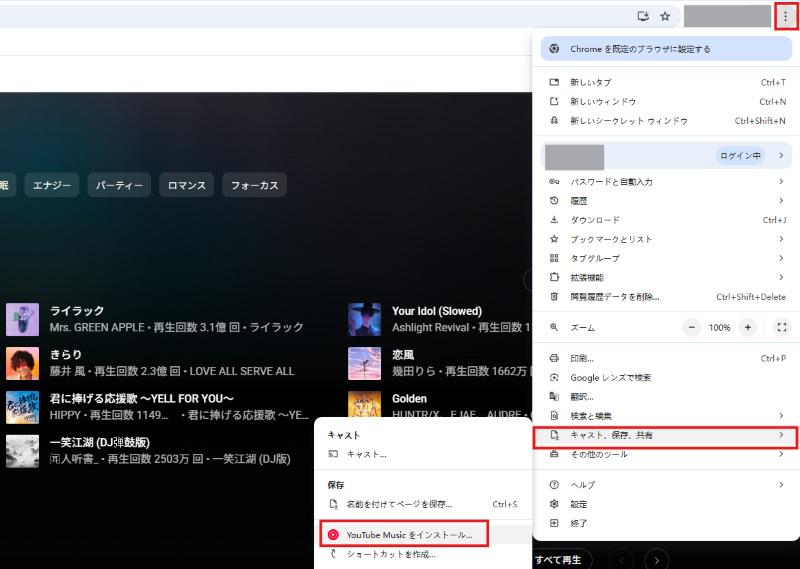The height and width of the screenshot is (569, 800).
Task: Click ライラック album thumbnail
Action: [x=22, y=319]
